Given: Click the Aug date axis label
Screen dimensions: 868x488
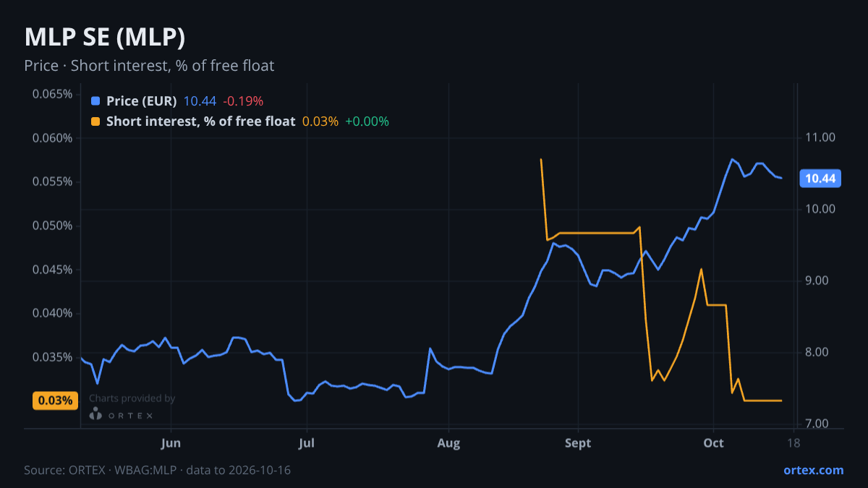Looking at the screenshot, I should pyautogui.click(x=449, y=443).
